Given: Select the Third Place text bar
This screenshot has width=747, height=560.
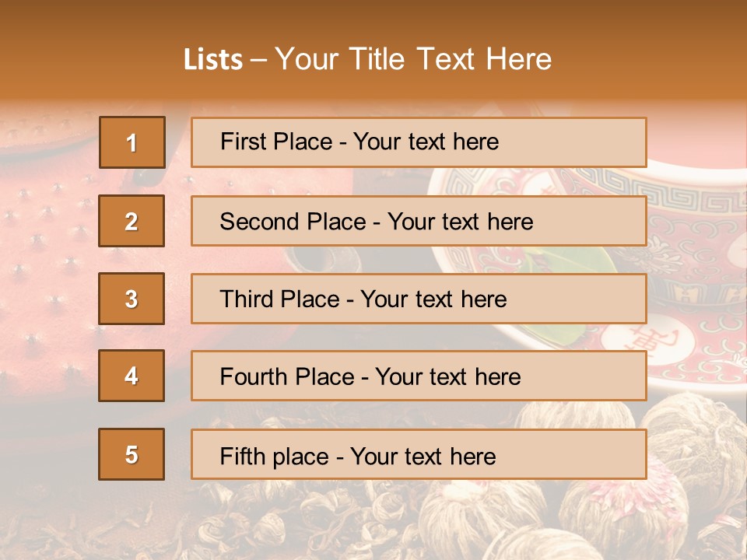Looking at the screenshot, I should (x=419, y=299).
